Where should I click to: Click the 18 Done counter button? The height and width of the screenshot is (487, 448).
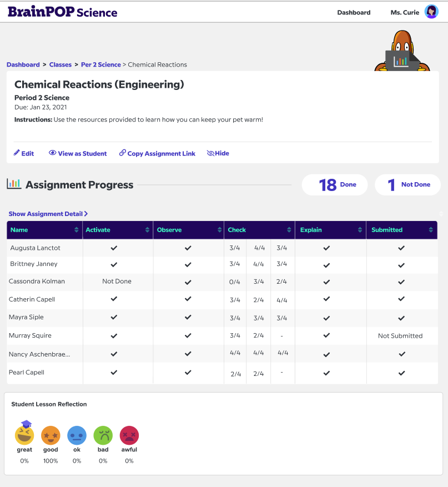click(335, 185)
